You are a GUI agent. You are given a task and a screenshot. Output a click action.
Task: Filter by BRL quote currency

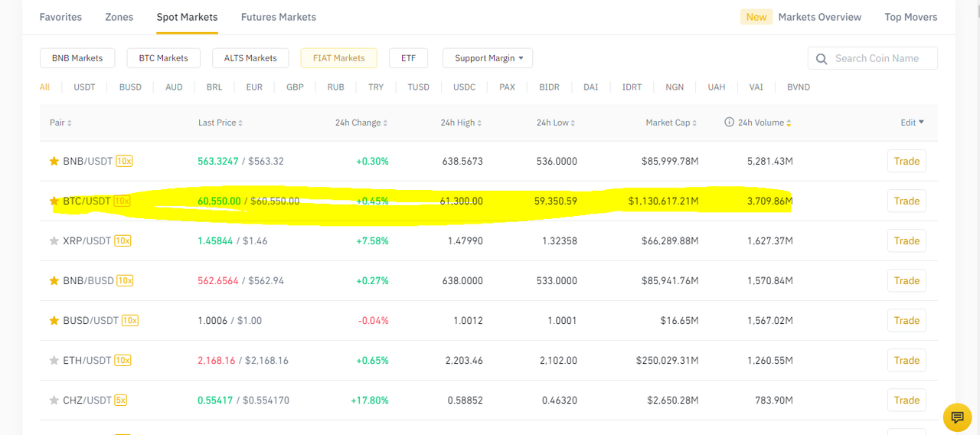[214, 87]
